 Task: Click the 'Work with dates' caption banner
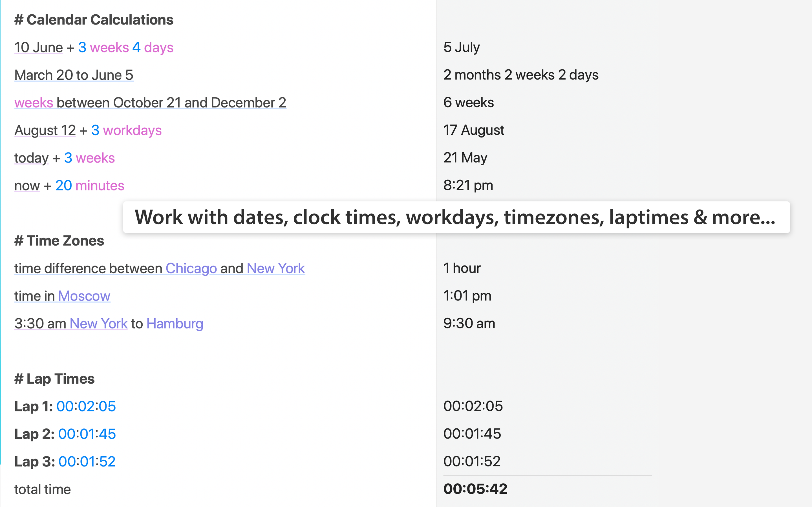(x=456, y=217)
